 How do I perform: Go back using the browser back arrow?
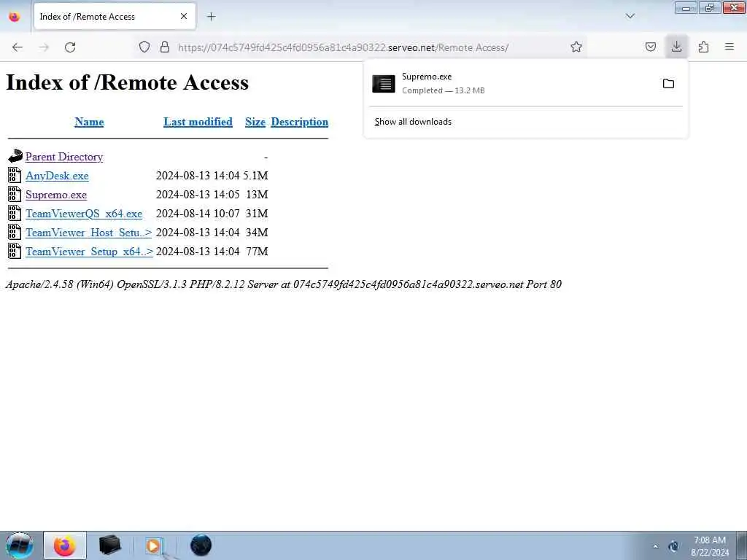tap(18, 47)
